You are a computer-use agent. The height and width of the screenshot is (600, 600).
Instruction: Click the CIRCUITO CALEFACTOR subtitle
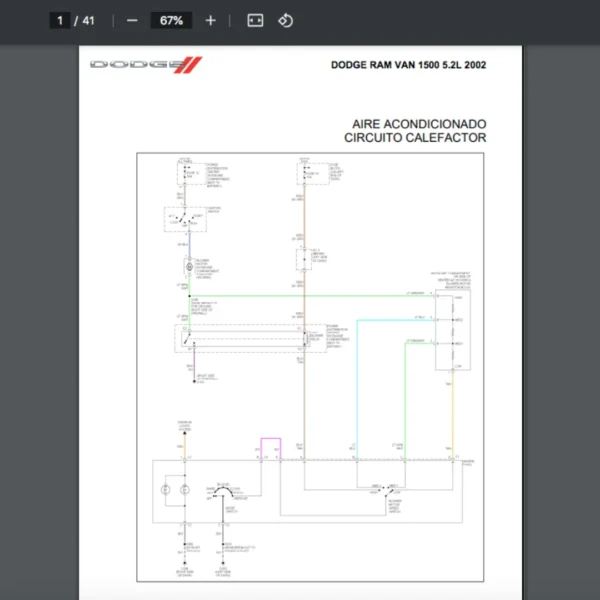point(415,138)
